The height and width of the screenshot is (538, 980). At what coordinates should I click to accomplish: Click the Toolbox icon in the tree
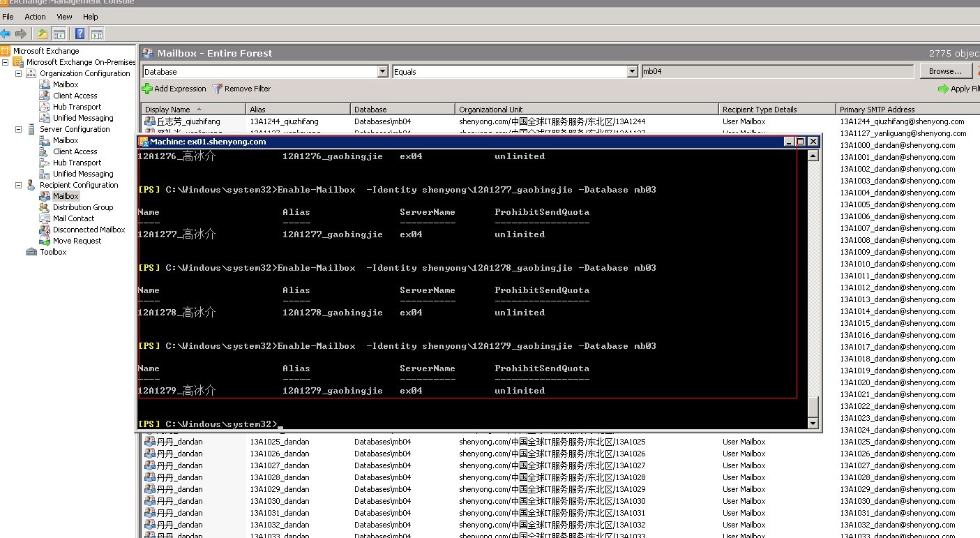(31, 252)
